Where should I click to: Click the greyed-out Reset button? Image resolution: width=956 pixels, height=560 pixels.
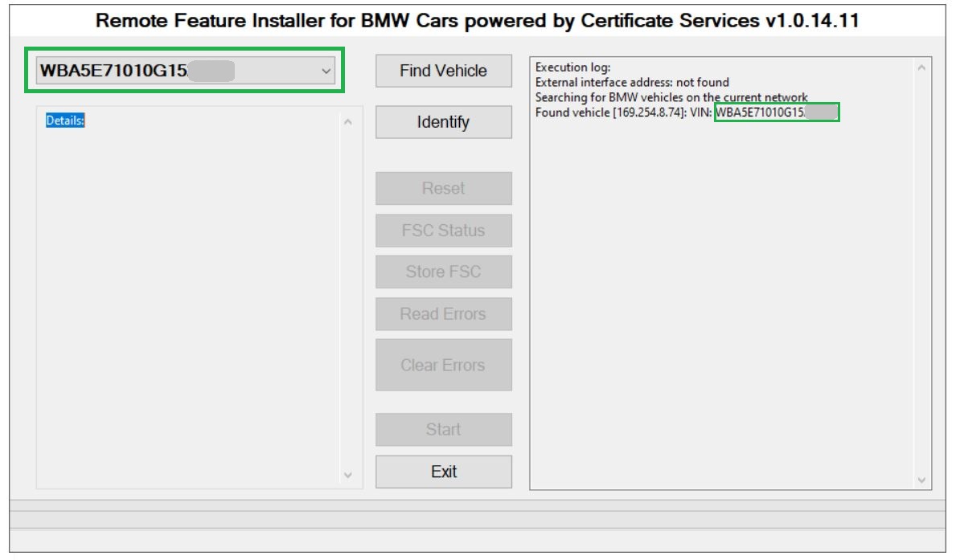tap(443, 188)
